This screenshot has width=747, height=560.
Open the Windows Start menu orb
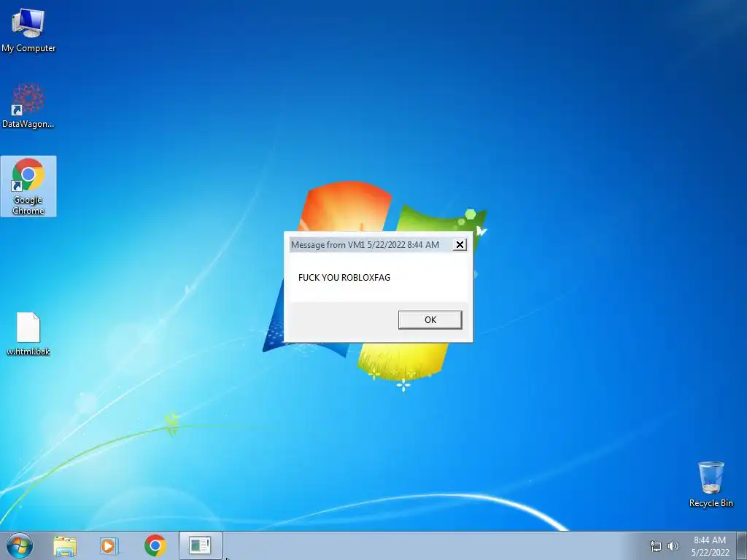20,545
